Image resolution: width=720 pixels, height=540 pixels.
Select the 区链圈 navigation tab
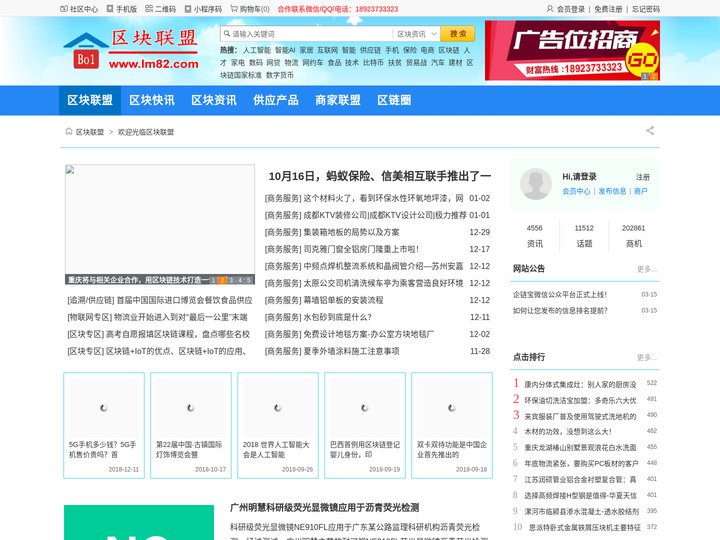pyautogui.click(x=394, y=100)
